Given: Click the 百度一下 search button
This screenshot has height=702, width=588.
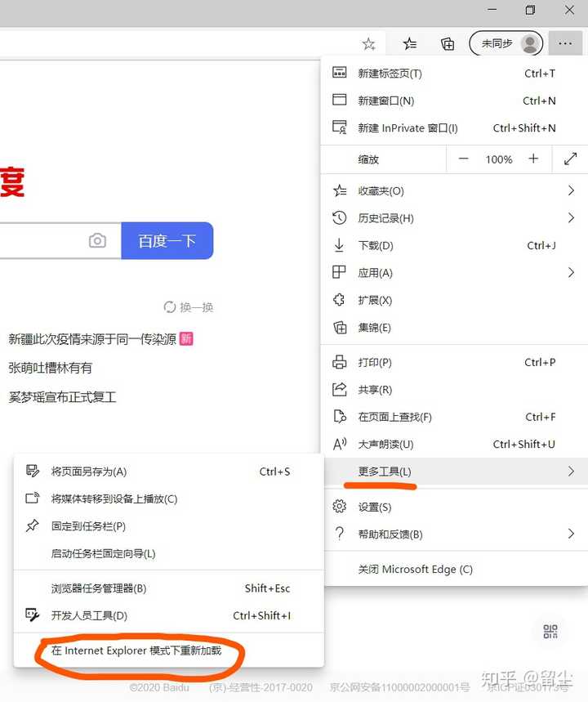Looking at the screenshot, I should click(x=167, y=241).
